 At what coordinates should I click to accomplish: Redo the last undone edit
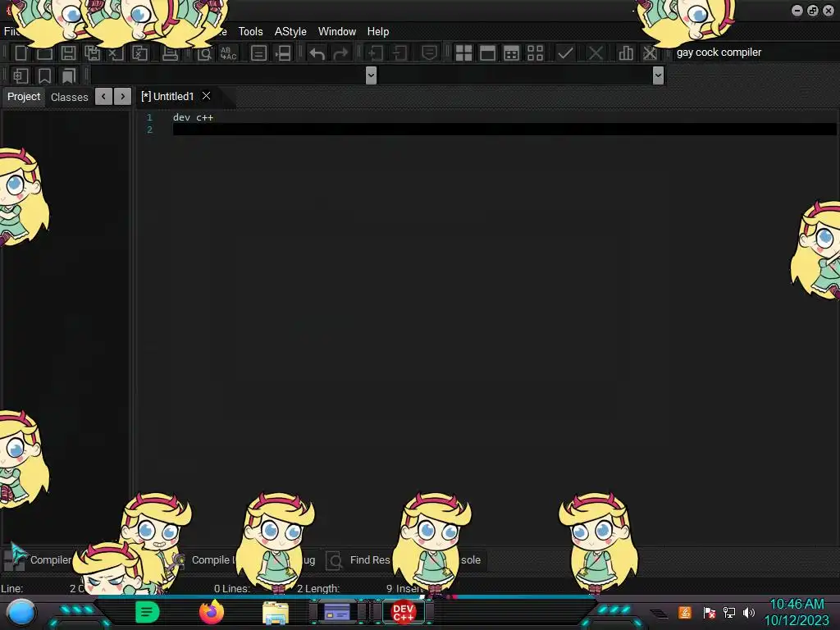tap(340, 53)
